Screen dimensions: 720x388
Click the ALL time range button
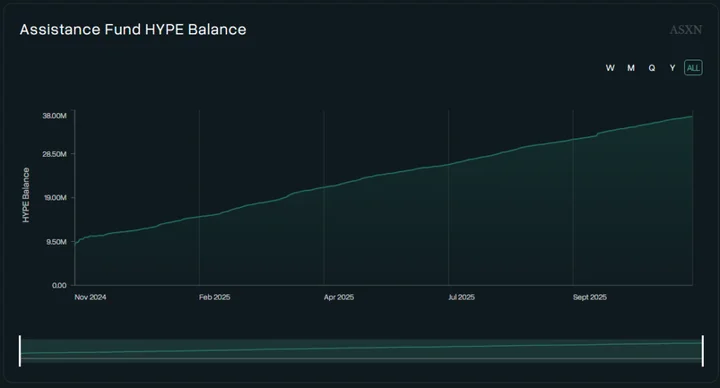click(x=693, y=68)
